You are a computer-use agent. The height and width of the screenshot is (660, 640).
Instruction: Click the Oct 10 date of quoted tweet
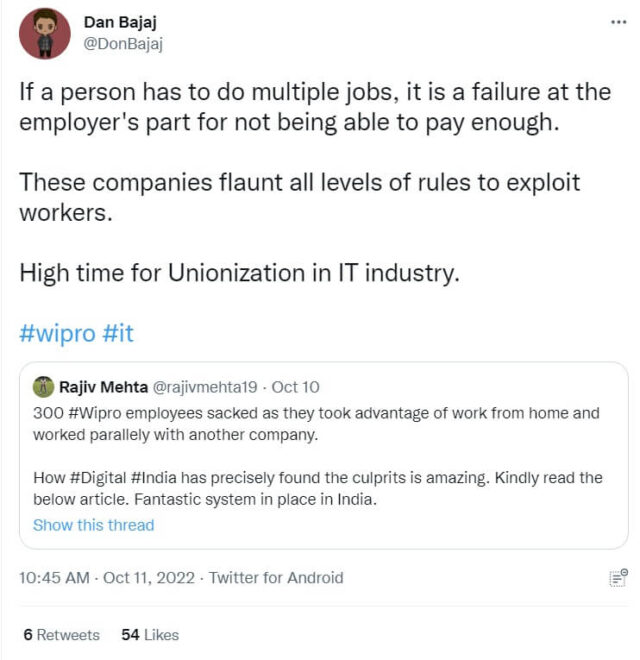(x=296, y=387)
